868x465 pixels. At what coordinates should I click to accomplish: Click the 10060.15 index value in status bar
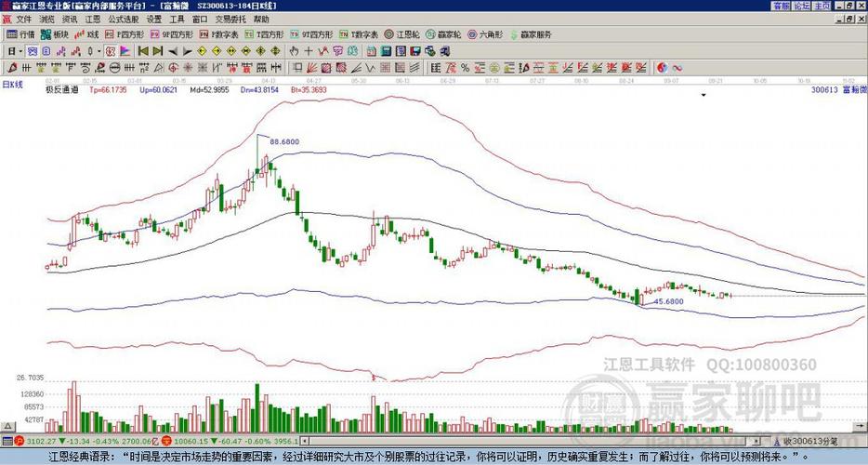click(x=191, y=441)
